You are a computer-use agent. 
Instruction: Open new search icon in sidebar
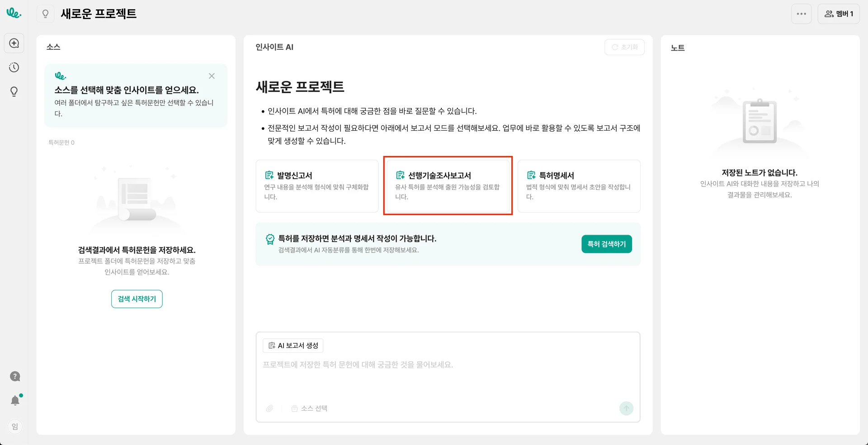point(14,43)
